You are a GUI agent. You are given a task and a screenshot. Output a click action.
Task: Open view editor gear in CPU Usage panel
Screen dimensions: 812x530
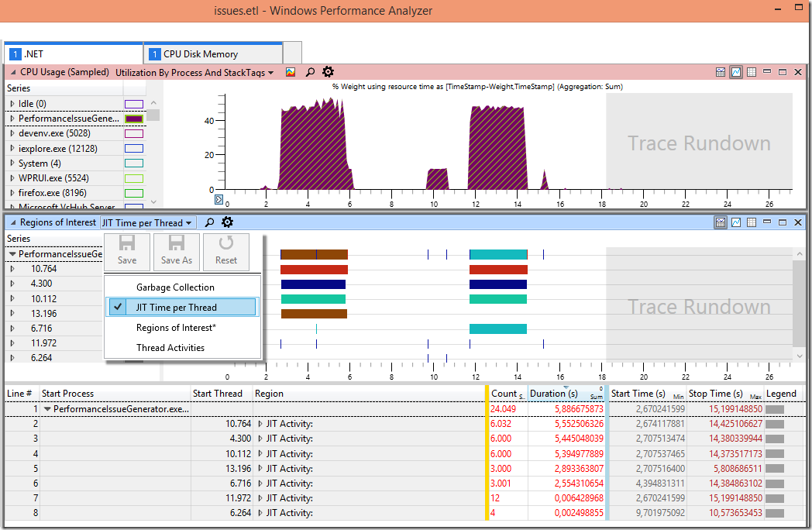(x=328, y=71)
